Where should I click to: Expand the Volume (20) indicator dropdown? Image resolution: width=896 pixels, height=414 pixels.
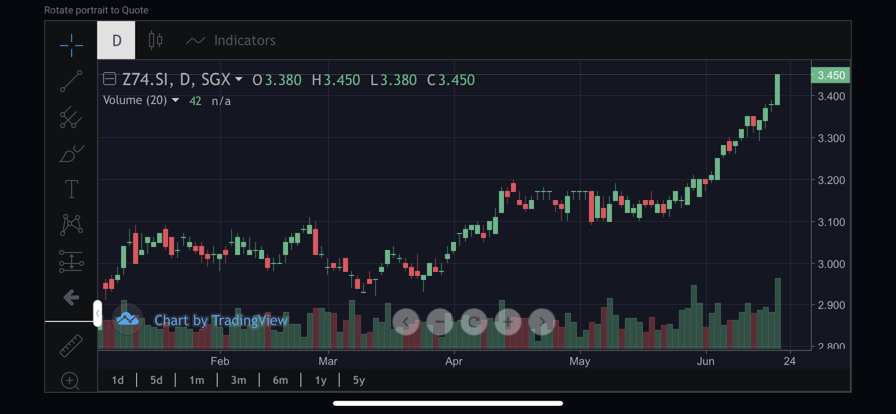176,101
